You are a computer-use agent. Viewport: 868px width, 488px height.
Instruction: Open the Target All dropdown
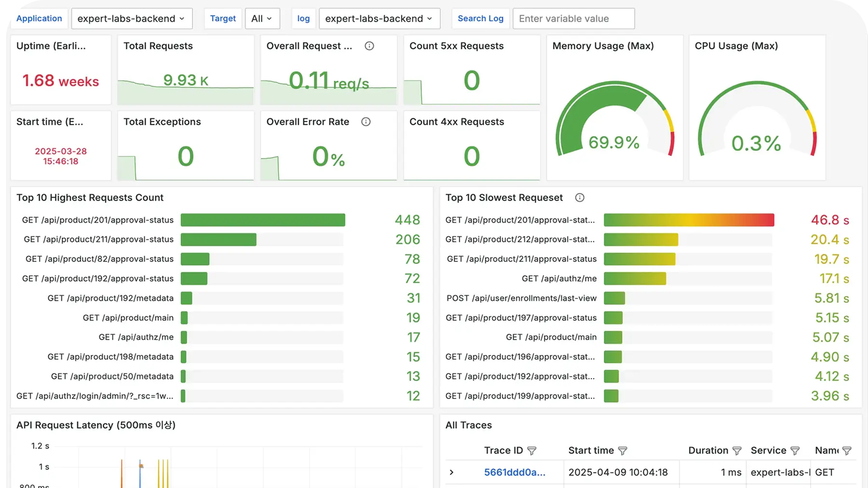tap(262, 19)
